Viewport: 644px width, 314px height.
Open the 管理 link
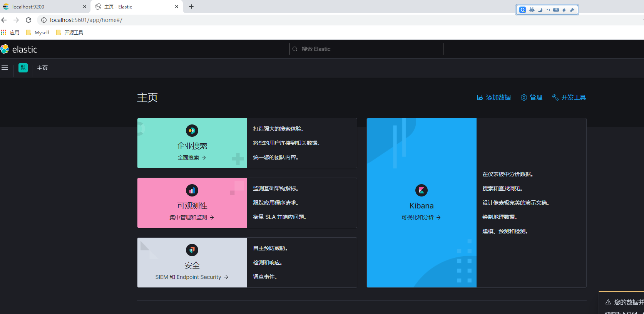(x=532, y=97)
